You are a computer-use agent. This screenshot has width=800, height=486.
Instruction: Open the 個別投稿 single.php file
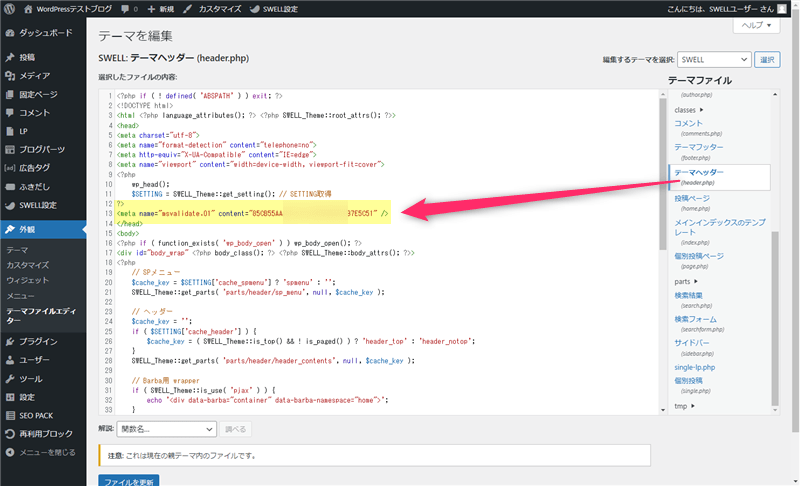click(x=688, y=380)
